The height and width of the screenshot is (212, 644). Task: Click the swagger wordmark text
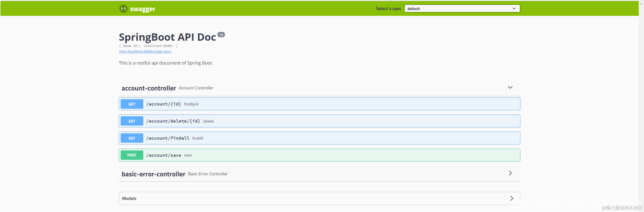143,9
